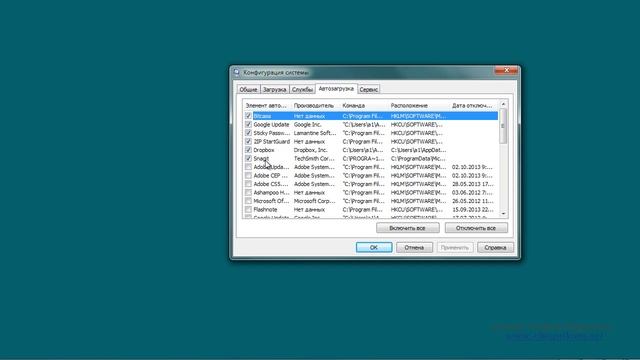Click the TechSmith Cor... manufacturer cell
This screenshot has width=640, height=360.
[x=314, y=158]
